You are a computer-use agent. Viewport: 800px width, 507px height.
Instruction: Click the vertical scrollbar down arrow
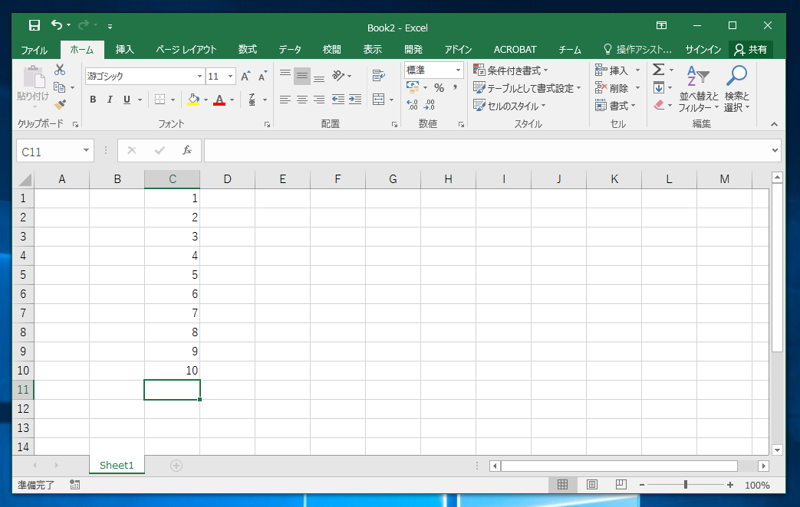click(777, 449)
